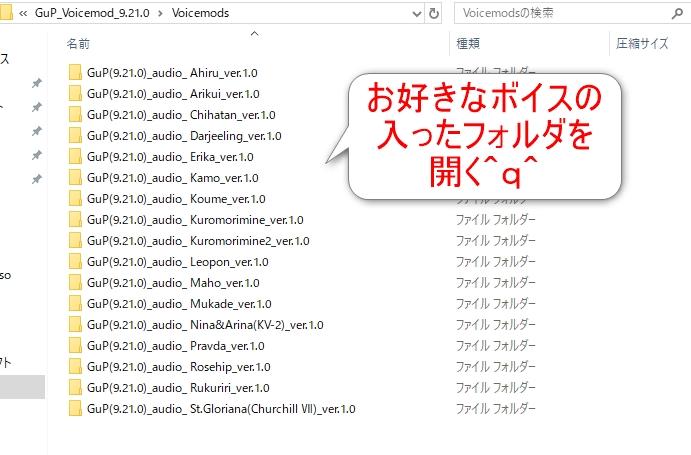This screenshot has width=691, height=455.
Task: Click the Nina&Arina(KV-2) folder icon
Action: [75, 324]
